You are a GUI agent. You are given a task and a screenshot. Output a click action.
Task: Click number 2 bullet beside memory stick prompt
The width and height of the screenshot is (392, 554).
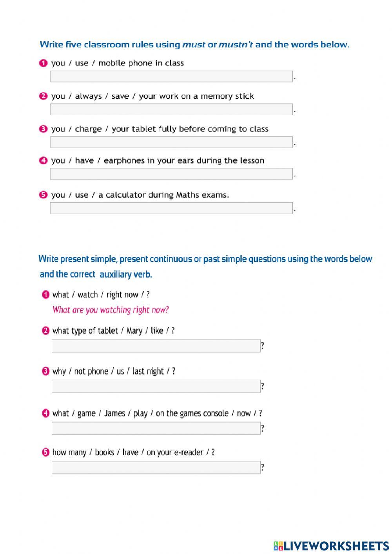coord(43,96)
